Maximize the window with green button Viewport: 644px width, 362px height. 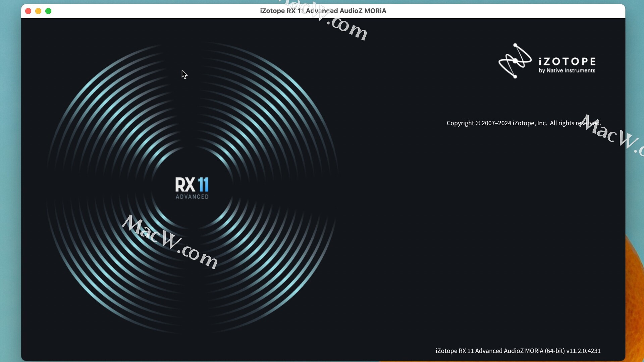[x=48, y=11]
